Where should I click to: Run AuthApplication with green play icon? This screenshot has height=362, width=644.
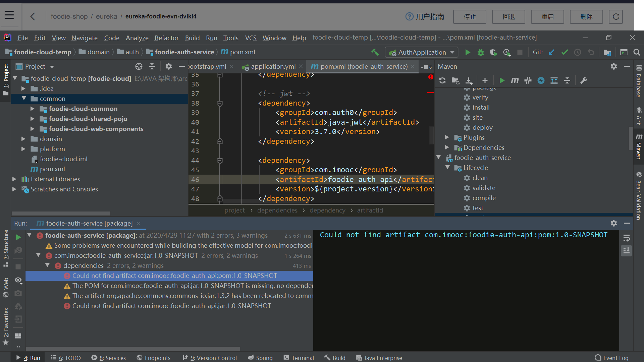[468, 52]
